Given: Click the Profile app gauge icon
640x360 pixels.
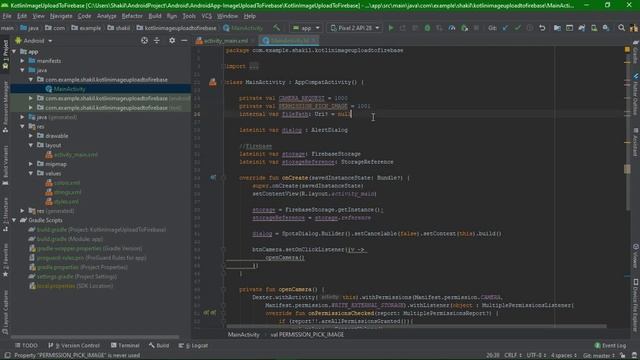Looking at the screenshot, I should click(x=451, y=28).
